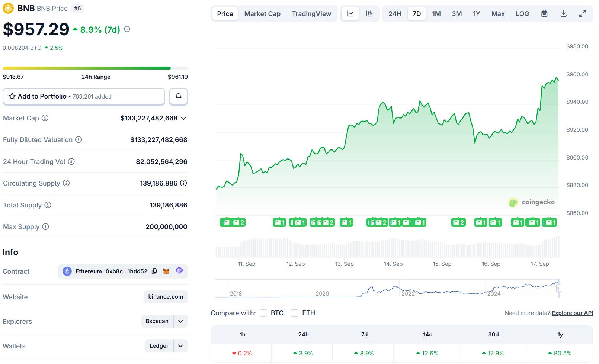The width and height of the screenshot is (599, 364).
Task: Click the Ethereum chain logo icon
Action: (67, 271)
